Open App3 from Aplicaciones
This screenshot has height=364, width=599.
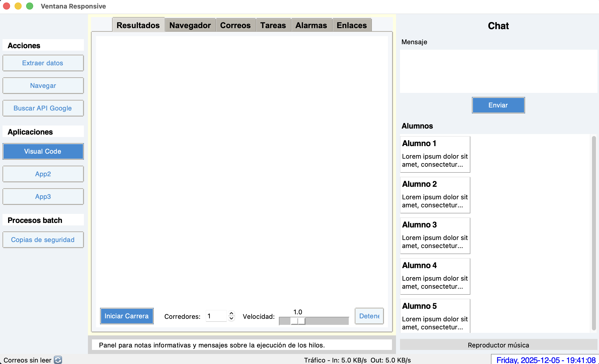tap(43, 197)
